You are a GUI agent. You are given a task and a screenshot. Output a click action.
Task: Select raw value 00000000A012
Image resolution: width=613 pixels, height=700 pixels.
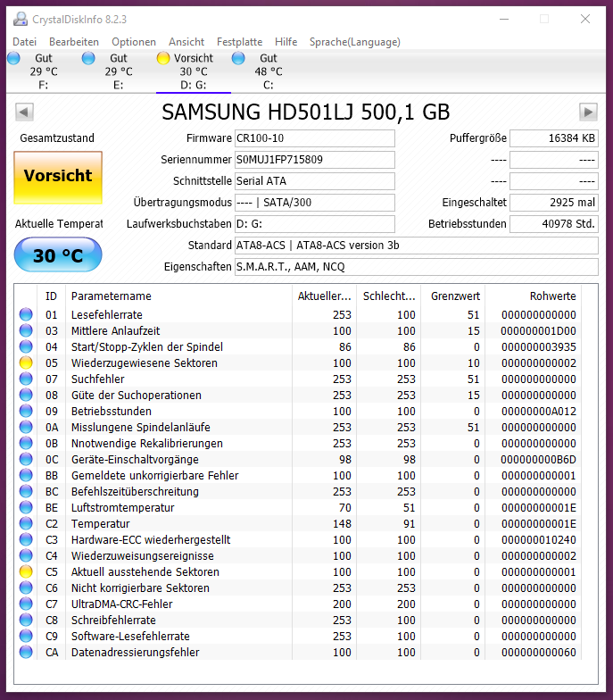[539, 411]
